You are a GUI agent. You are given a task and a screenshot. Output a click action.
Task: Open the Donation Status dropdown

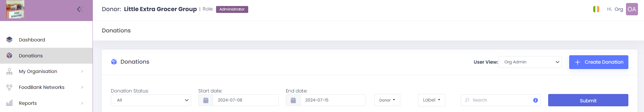click(151, 100)
